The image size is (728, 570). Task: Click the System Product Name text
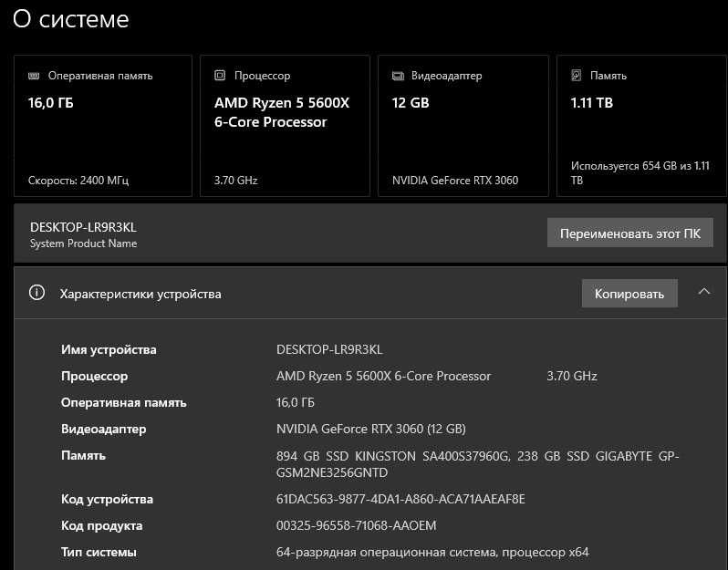84,244
